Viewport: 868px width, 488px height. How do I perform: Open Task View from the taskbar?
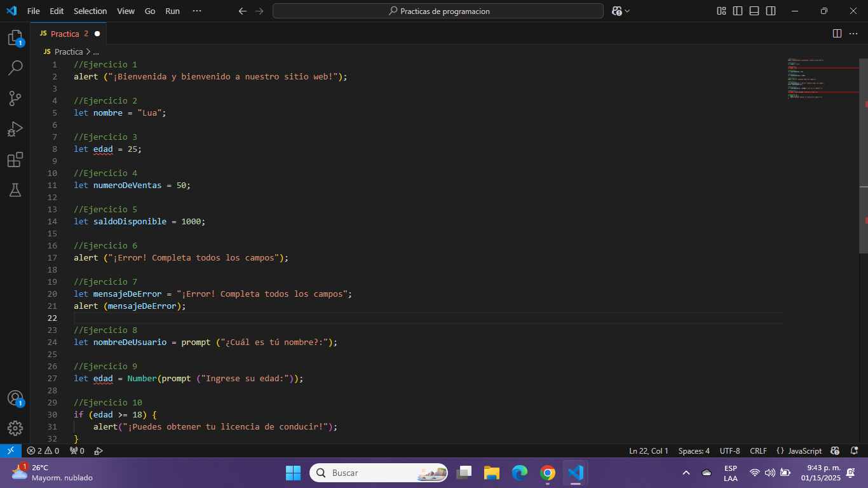point(465,473)
